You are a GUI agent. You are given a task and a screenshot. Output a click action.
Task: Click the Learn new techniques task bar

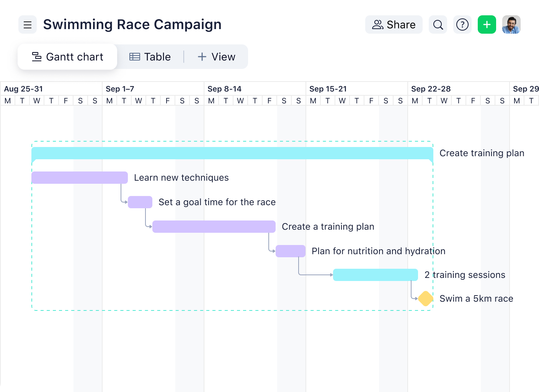tap(79, 177)
